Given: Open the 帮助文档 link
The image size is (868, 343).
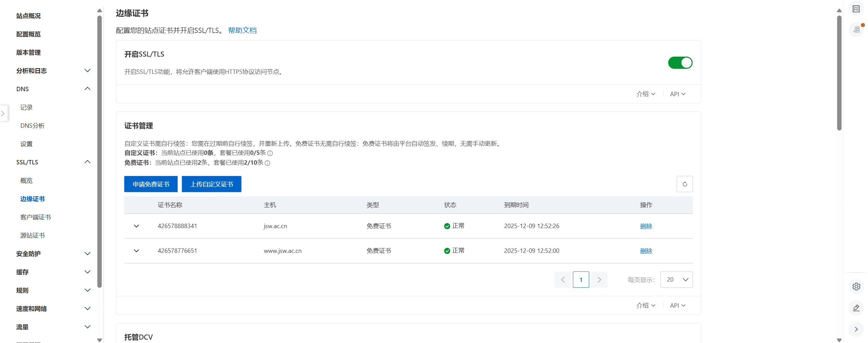Looking at the screenshot, I should 242,30.
